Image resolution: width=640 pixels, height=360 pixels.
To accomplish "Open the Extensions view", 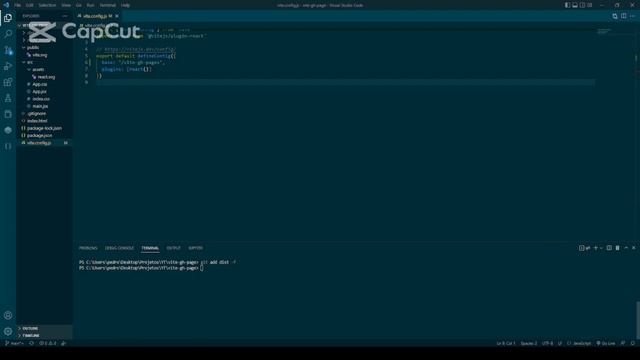I will tap(8, 82).
